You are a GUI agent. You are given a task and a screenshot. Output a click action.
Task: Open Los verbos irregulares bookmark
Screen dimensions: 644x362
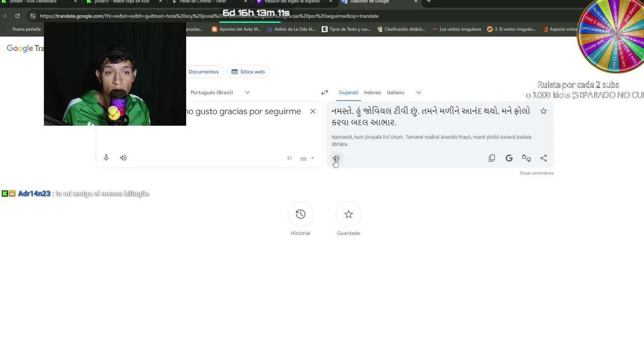click(x=456, y=29)
